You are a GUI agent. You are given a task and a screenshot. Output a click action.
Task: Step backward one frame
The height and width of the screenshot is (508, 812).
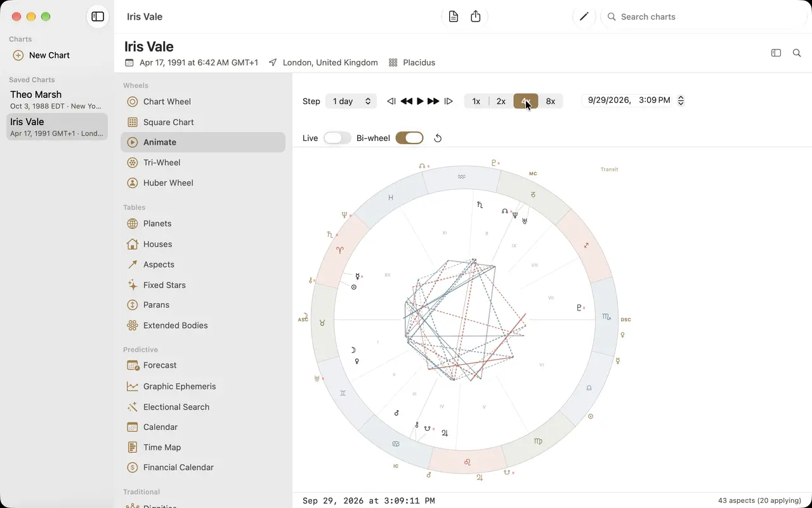(391, 101)
